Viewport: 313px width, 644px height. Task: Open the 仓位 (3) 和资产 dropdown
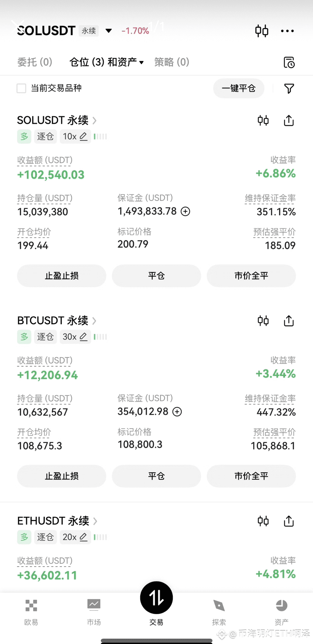[107, 62]
